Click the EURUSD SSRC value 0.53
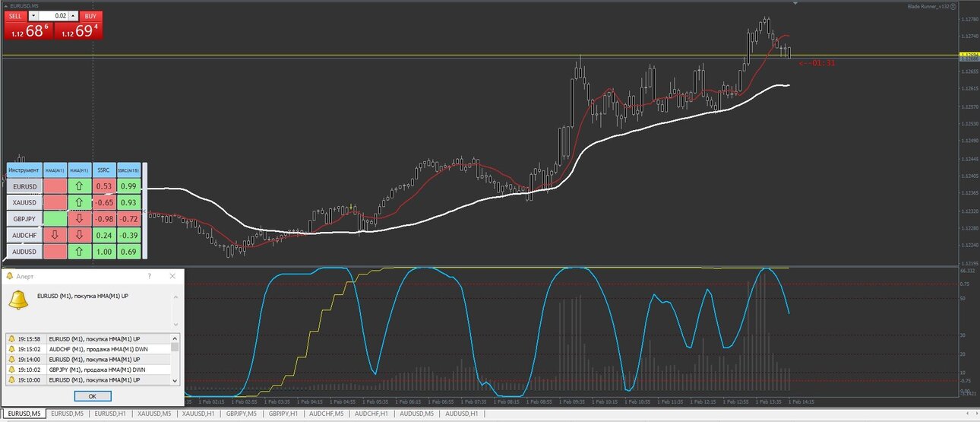Image resolution: width=980 pixels, height=422 pixels. 103,186
